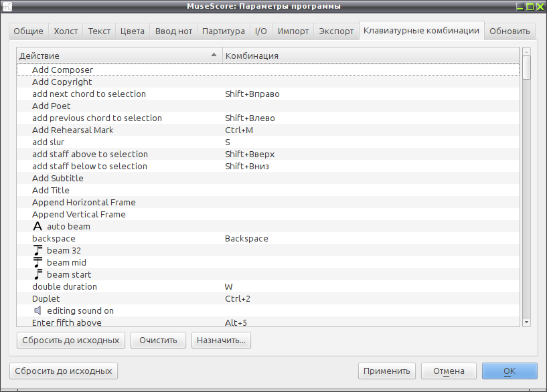Click the auto beam 'A' icon

coord(37,227)
